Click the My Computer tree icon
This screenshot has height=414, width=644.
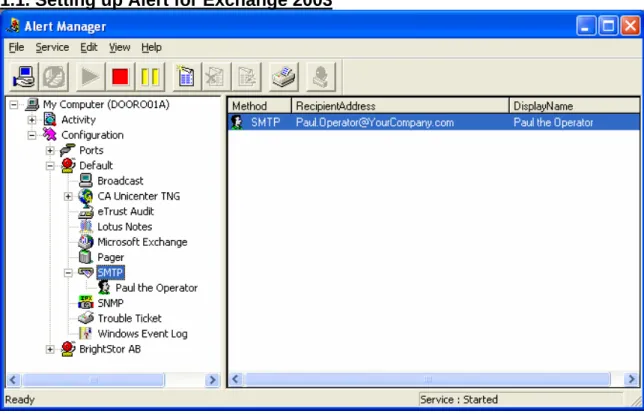click(32, 105)
